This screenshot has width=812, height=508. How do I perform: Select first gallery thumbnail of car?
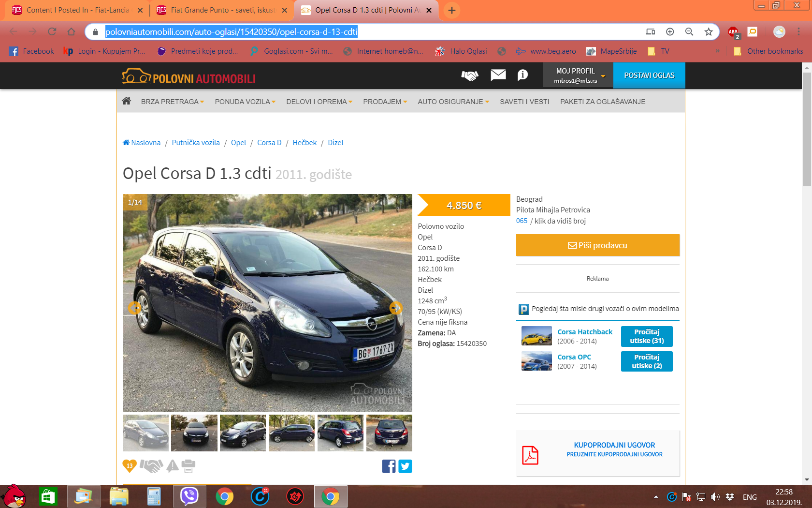[145, 433]
